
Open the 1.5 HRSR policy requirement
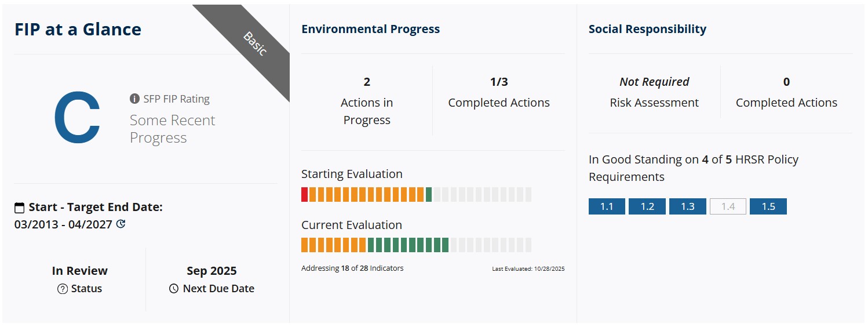[768, 206]
